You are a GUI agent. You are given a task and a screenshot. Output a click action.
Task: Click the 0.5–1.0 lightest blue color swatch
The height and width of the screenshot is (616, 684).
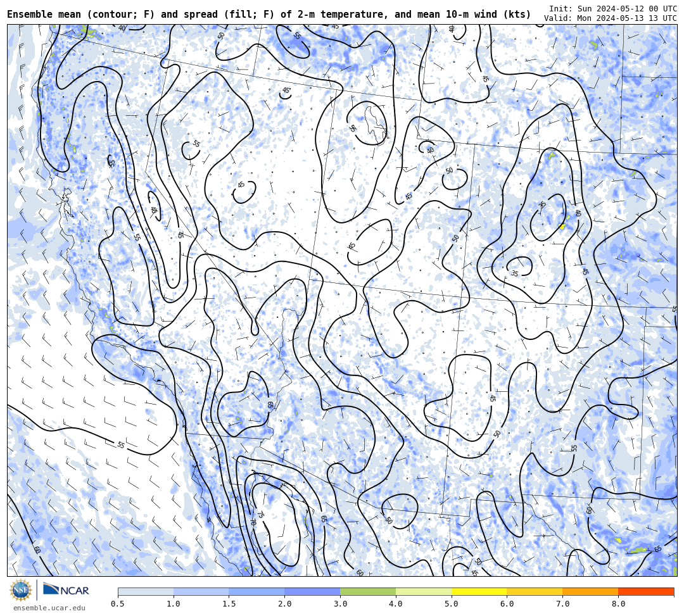pyautogui.click(x=146, y=591)
